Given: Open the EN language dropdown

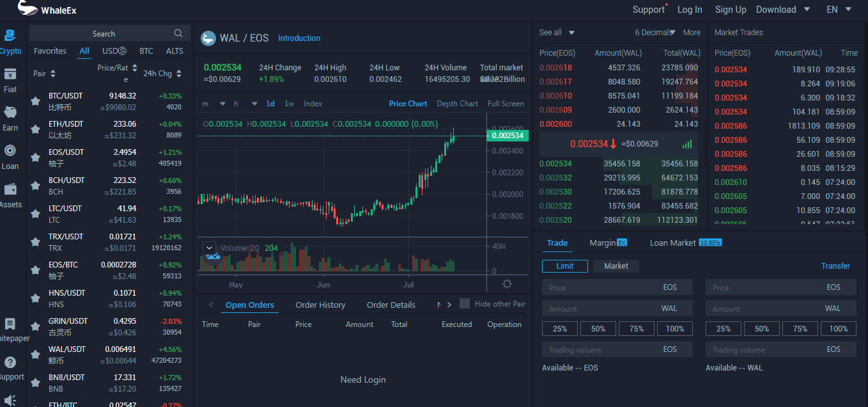Looking at the screenshot, I should [839, 10].
